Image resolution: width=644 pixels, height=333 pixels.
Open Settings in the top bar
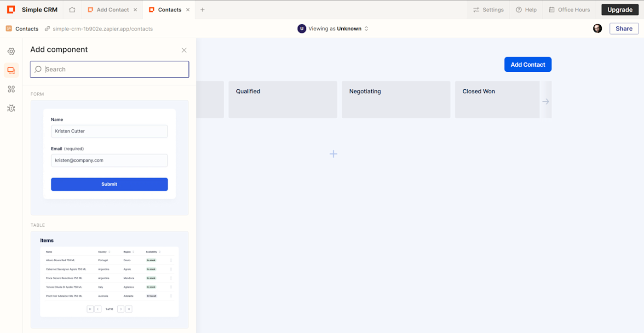tap(488, 10)
